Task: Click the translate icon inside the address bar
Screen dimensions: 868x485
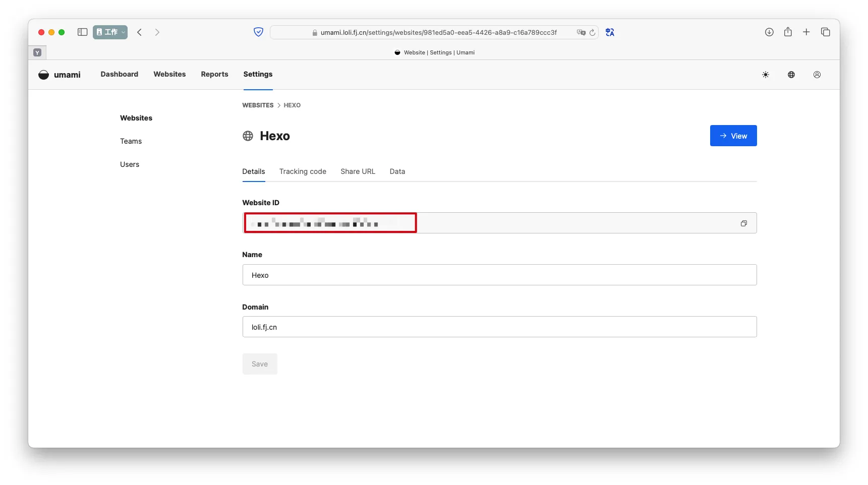Action: pyautogui.click(x=581, y=32)
